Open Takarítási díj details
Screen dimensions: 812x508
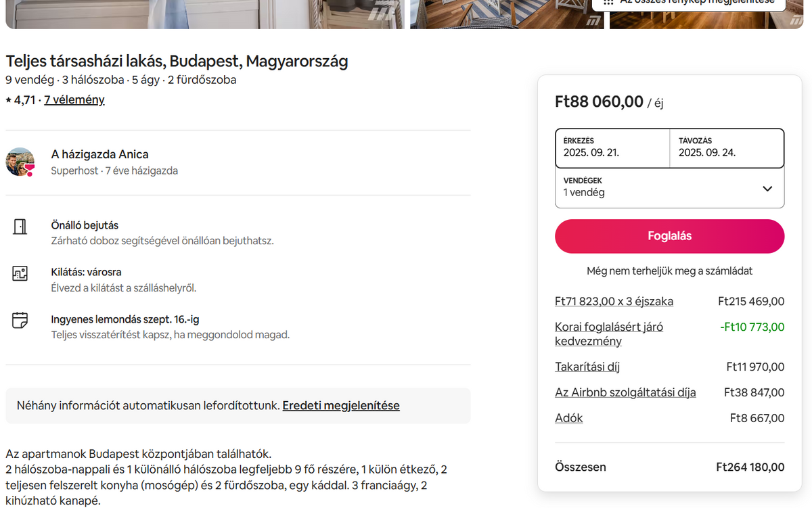point(587,367)
